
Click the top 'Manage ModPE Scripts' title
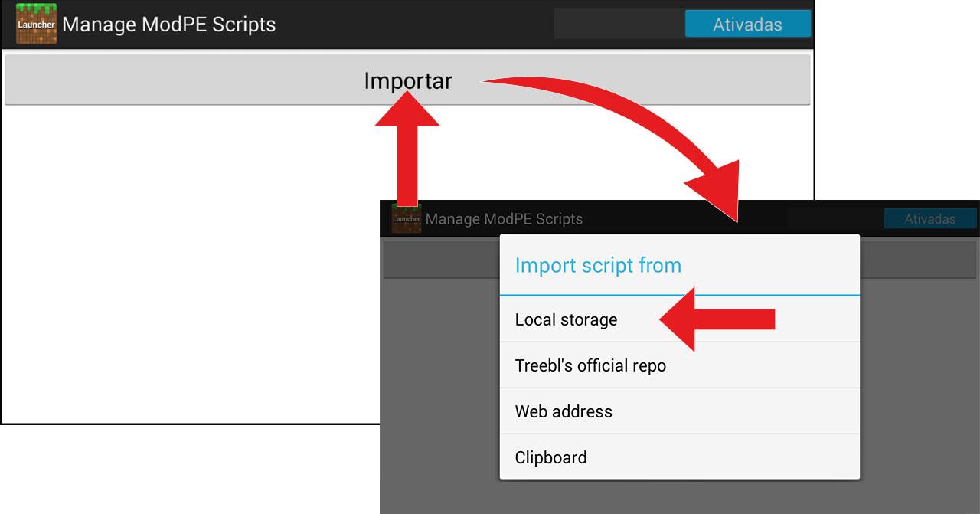(168, 24)
